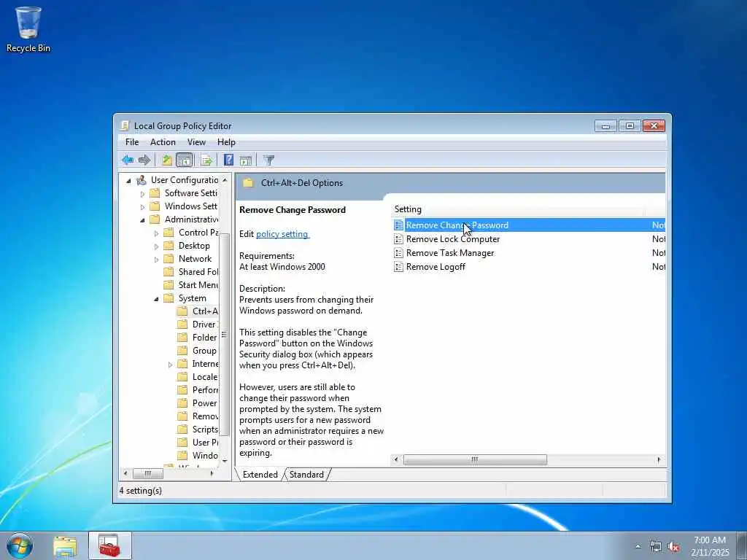Collapse the User Configuration node

[128, 181]
